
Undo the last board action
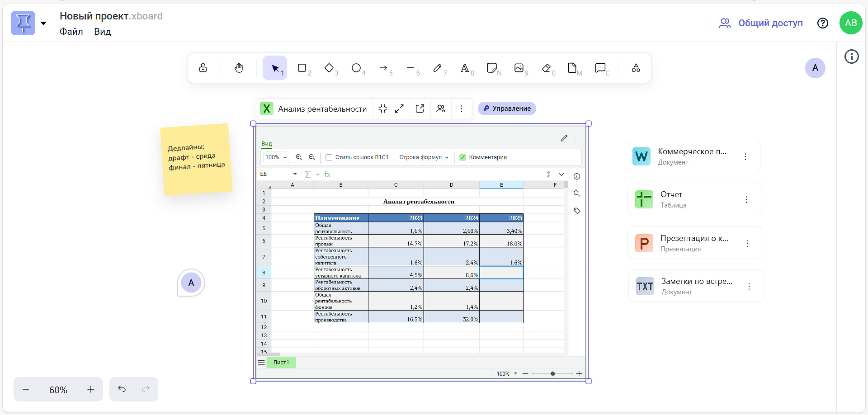122,389
